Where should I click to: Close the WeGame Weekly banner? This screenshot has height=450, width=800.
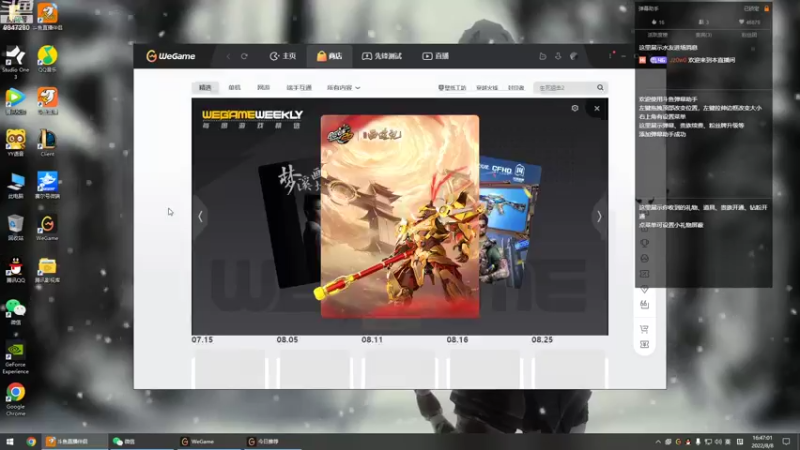click(x=597, y=108)
